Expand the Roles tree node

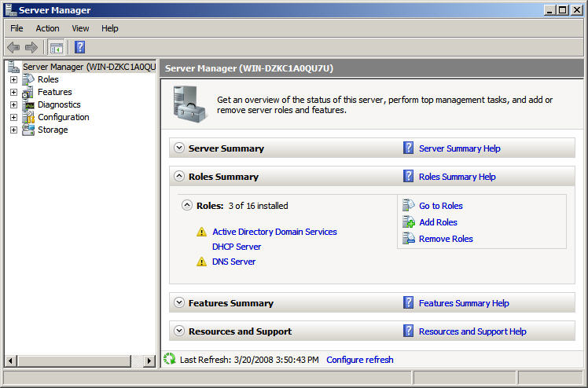(x=13, y=80)
